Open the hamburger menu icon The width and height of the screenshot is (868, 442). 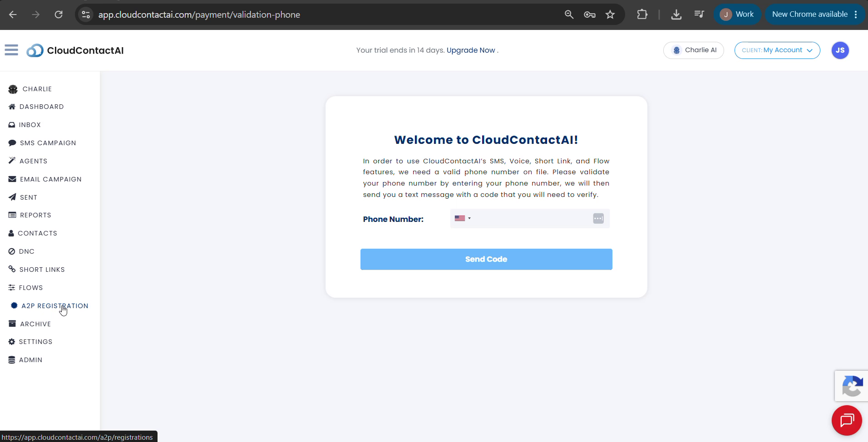click(x=11, y=50)
